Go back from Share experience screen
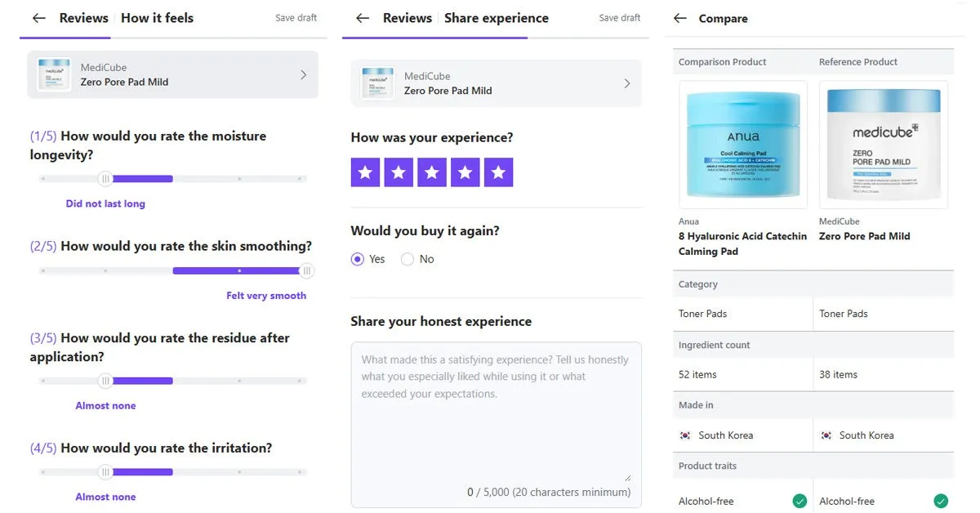The image size is (980, 513). point(363,18)
